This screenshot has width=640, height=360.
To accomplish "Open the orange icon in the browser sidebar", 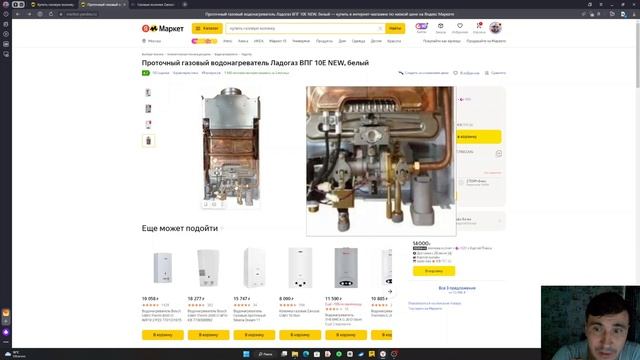I will click(x=6, y=313).
